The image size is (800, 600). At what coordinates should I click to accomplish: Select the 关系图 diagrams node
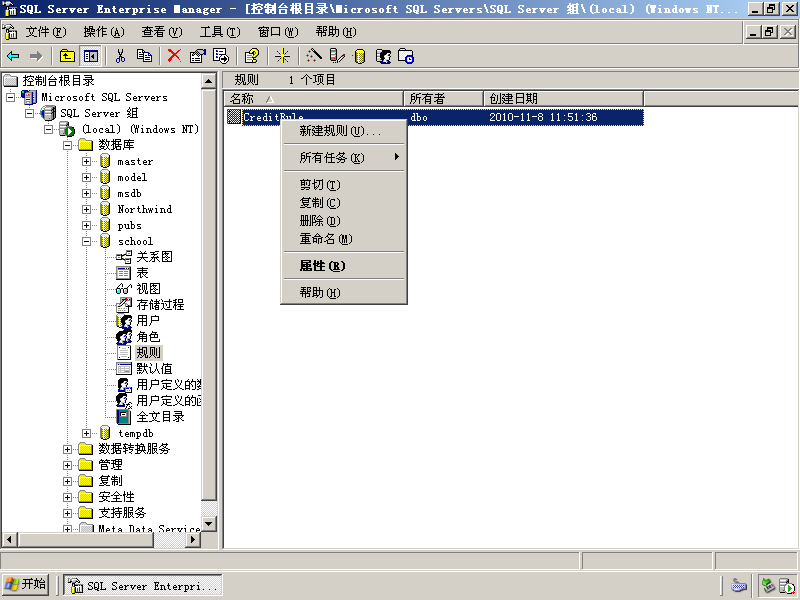pos(154,257)
